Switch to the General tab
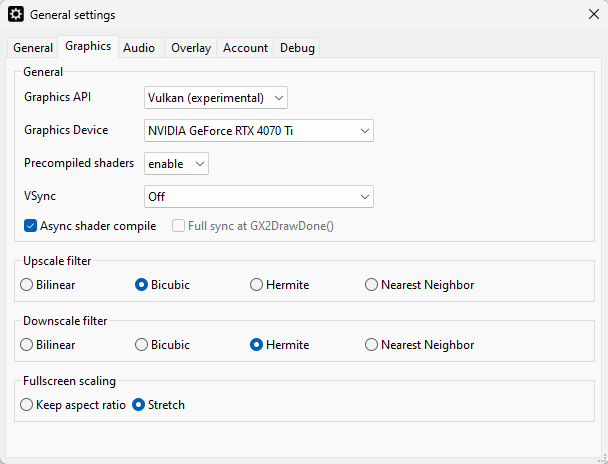Image resolution: width=608 pixels, height=464 pixels. click(33, 48)
